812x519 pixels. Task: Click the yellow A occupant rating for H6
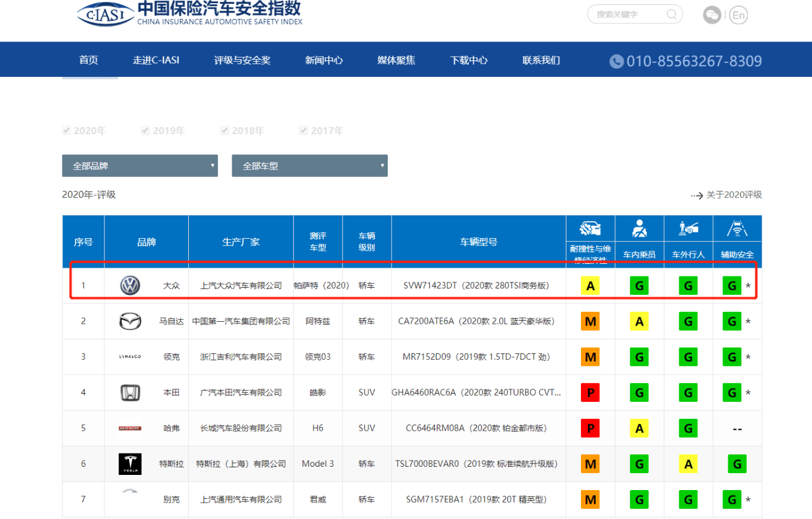[639, 429]
